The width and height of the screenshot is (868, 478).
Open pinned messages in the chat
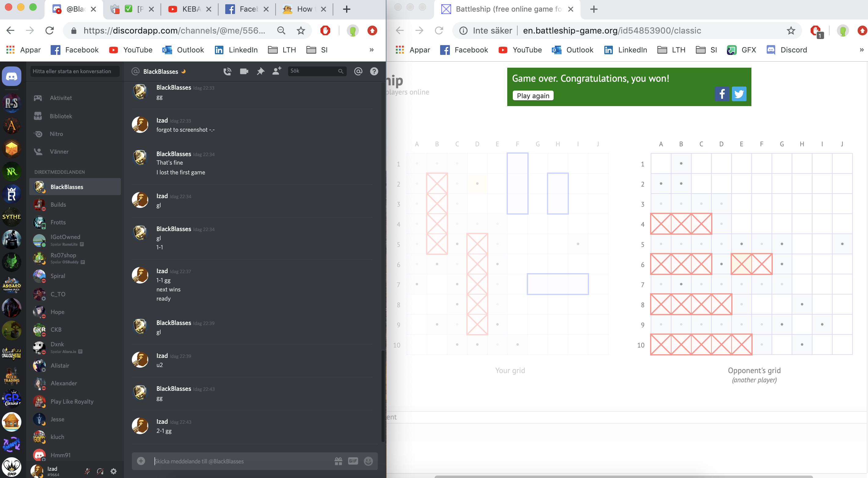260,71
